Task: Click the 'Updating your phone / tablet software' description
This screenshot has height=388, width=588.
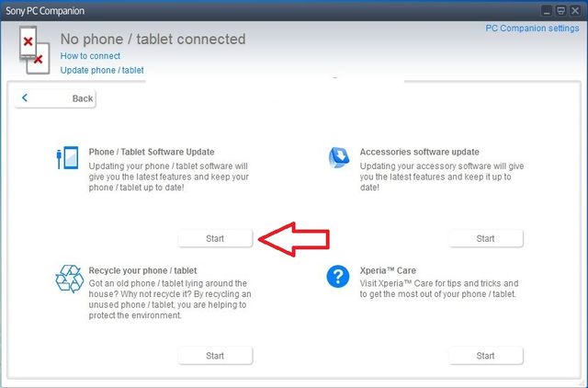Action: (169, 177)
